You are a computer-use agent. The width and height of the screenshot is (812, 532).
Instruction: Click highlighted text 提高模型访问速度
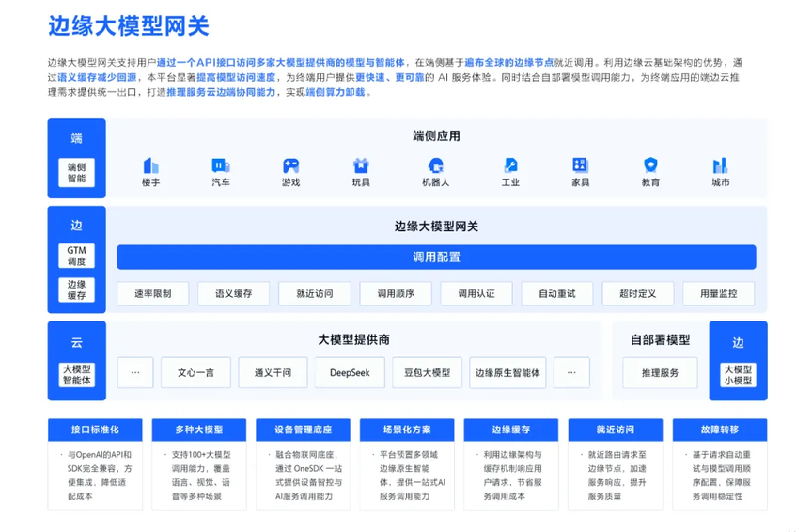point(236,77)
